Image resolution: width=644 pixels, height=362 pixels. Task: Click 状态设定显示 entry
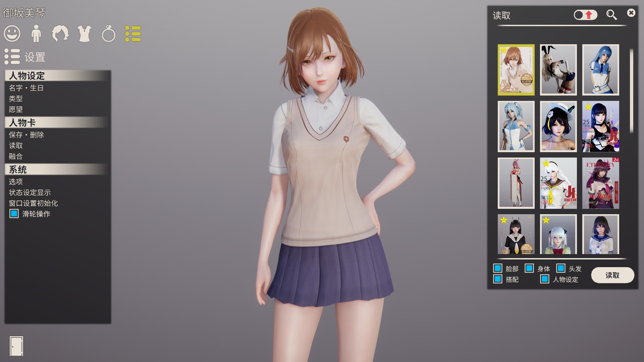30,192
